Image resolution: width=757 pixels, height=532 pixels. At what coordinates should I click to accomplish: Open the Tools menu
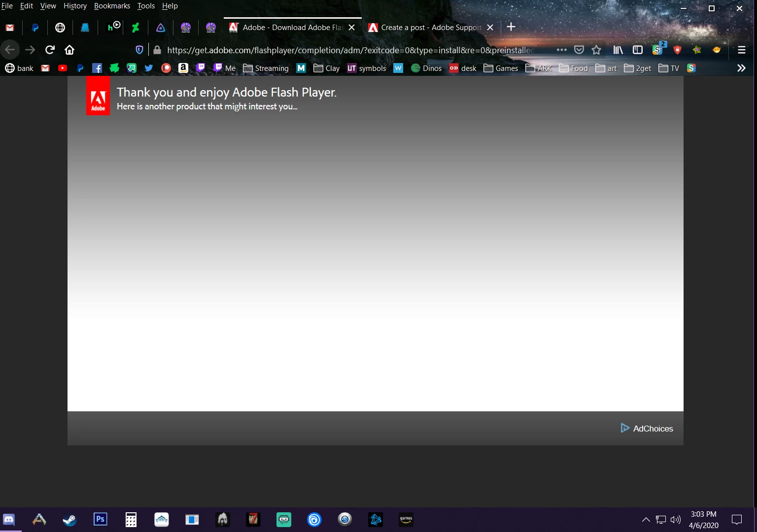point(146,6)
